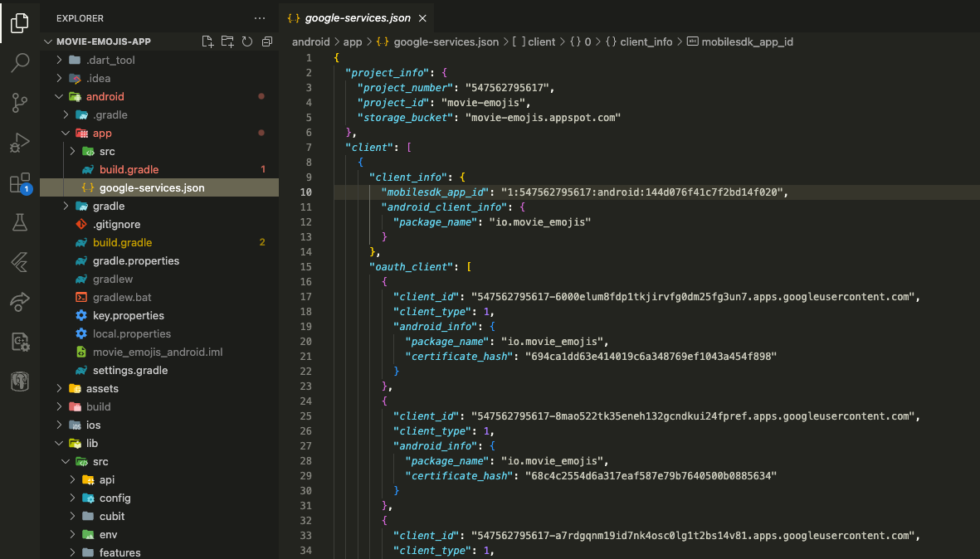
Task: Click the mobilesdk_app_id breadcrumb segment
Action: 740,41
